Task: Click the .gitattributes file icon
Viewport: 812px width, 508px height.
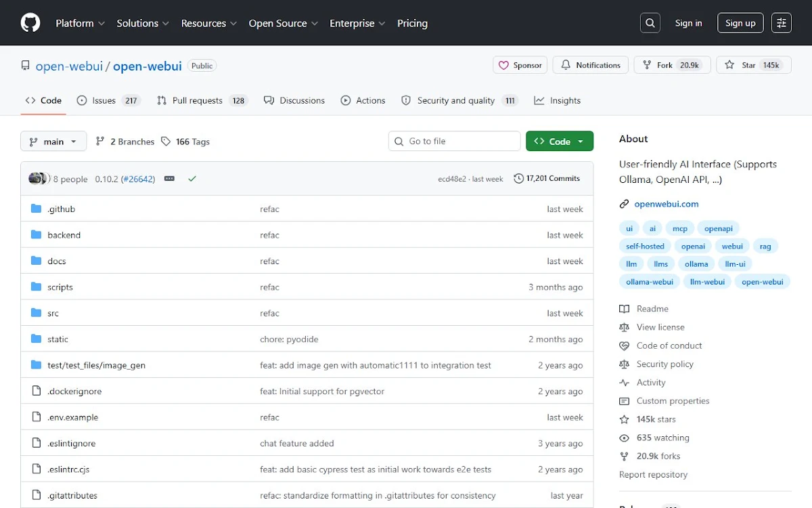Action: click(x=37, y=495)
